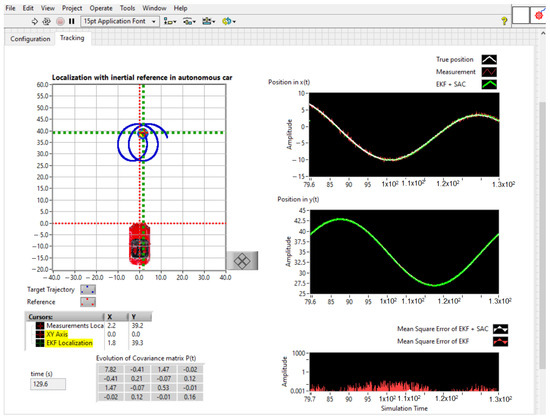The height and width of the screenshot is (418, 550).
Task: Open the Reorder toolbar dropdown
Action: click(229, 21)
